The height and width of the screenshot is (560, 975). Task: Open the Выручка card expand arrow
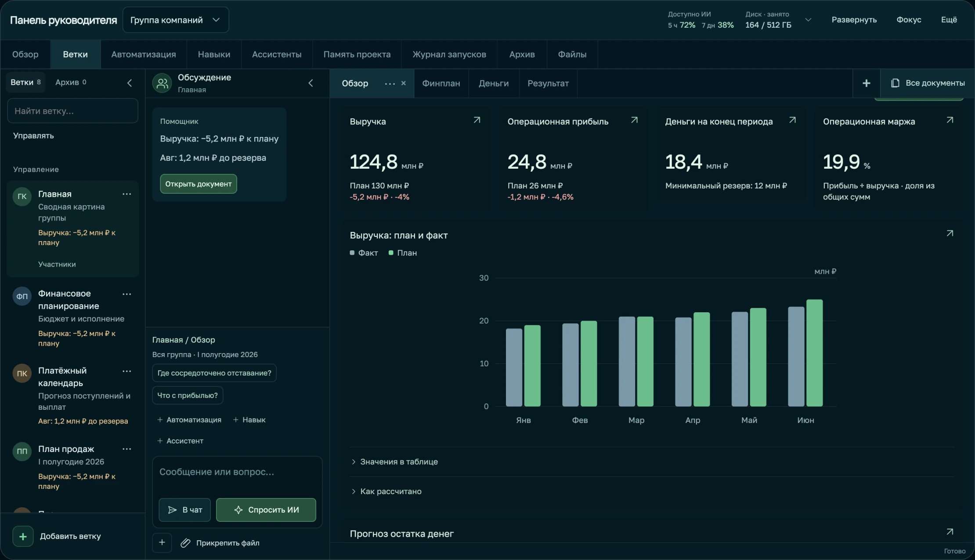coord(477,120)
